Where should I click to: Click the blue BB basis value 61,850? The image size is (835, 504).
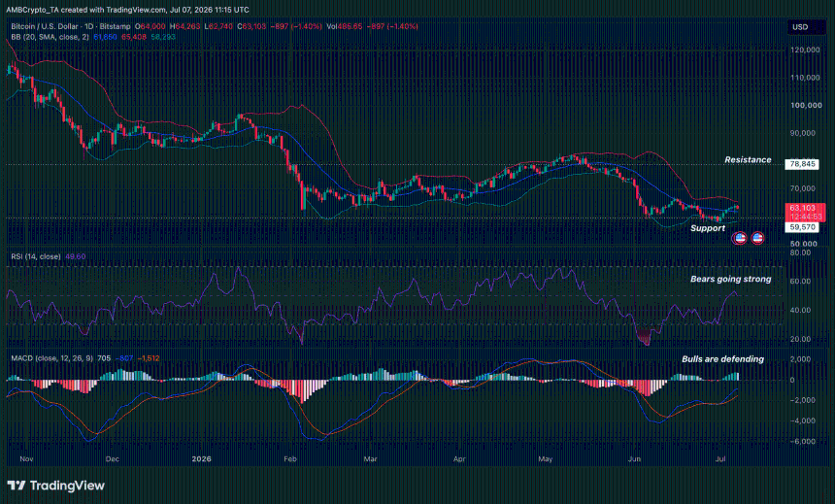point(105,37)
